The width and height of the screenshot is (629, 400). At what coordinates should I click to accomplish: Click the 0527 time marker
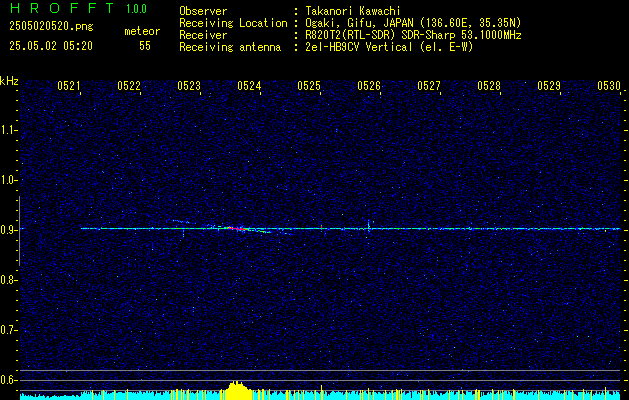pyautogui.click(x=429, y=86)
